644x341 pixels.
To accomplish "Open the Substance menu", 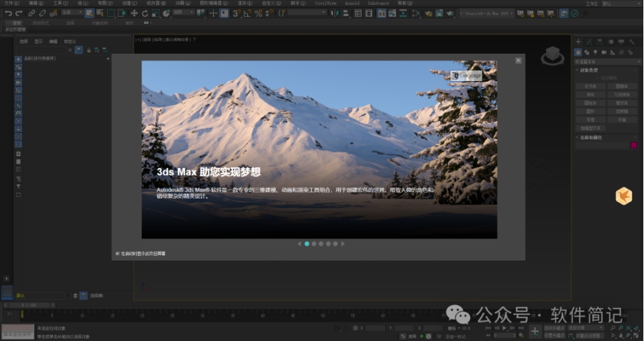I will (378, 3).
